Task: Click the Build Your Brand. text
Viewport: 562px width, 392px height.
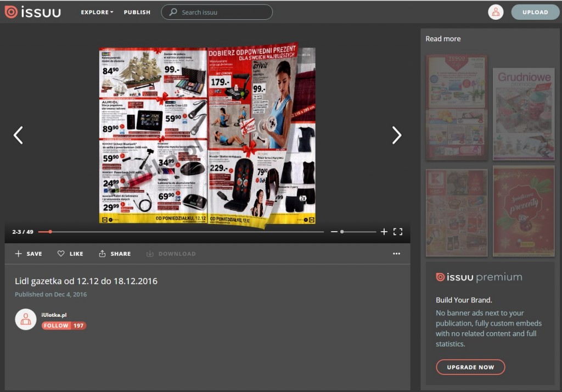Action: click(464, 300)
